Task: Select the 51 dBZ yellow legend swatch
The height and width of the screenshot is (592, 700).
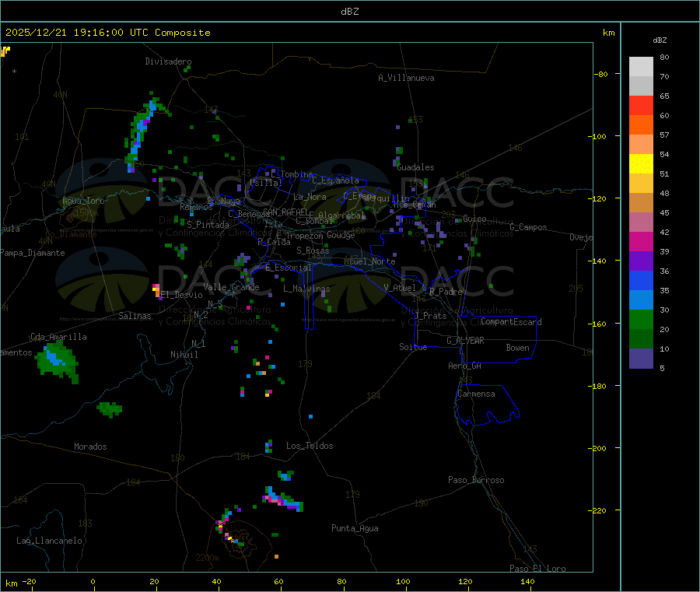Action: pos(641,164)
